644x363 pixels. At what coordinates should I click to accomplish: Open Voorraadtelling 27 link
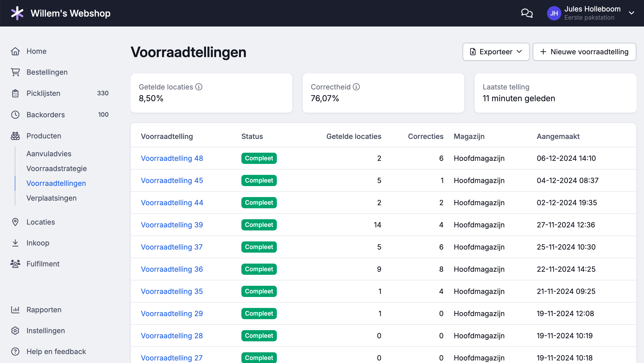(172, 358)
